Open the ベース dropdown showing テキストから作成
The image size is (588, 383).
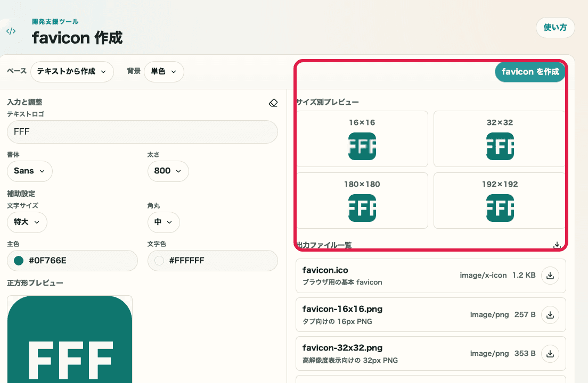pyautogui.click(x=72, y=72)
